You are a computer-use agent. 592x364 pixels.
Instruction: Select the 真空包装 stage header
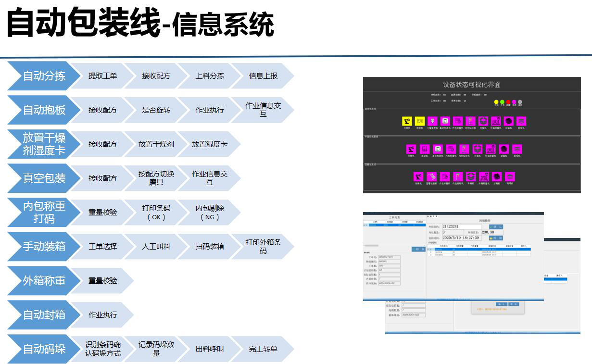43,178
